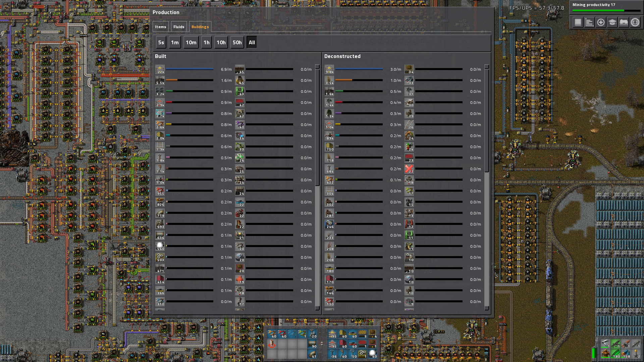Click the Built list scroll-up arrow
Viewport: 644px width, 362px height.
pos(317,67)
